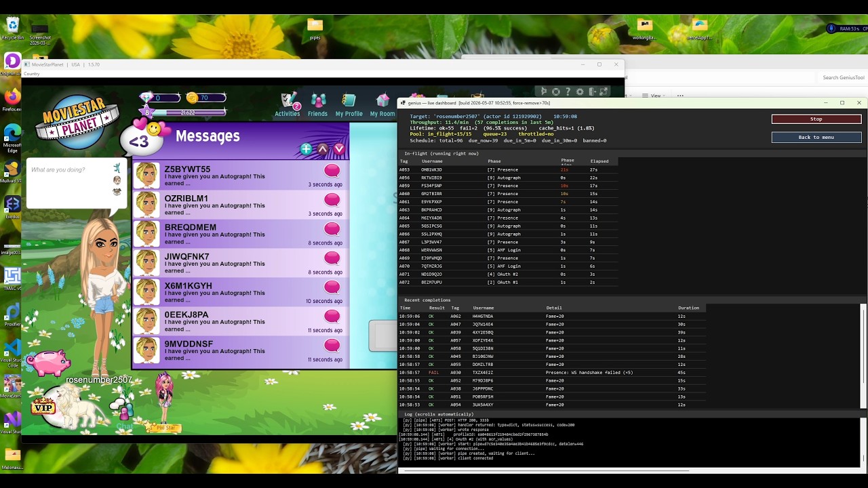Click the level 8 star badge
Viewport: 868px width, 488px height.
pyautogui.click(x=147, y=113)
